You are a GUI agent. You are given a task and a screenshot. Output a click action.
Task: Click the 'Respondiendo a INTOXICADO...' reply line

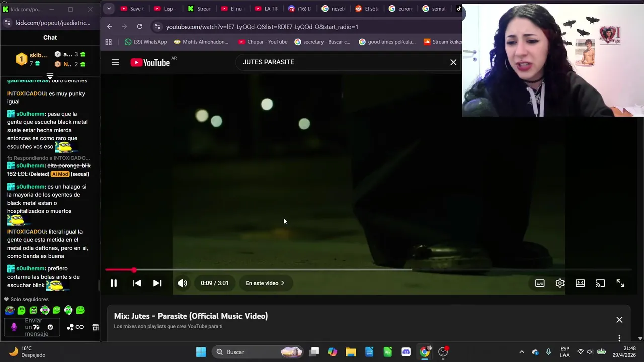point(48,158)
